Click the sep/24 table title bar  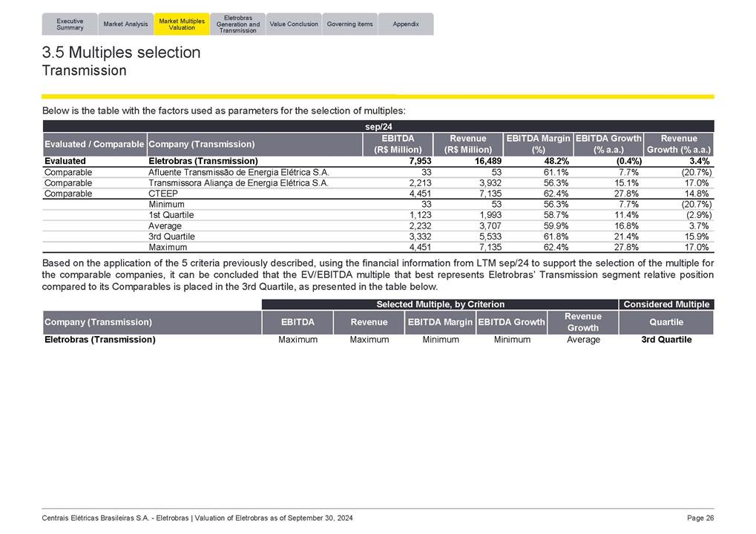[x=378, y=126]
